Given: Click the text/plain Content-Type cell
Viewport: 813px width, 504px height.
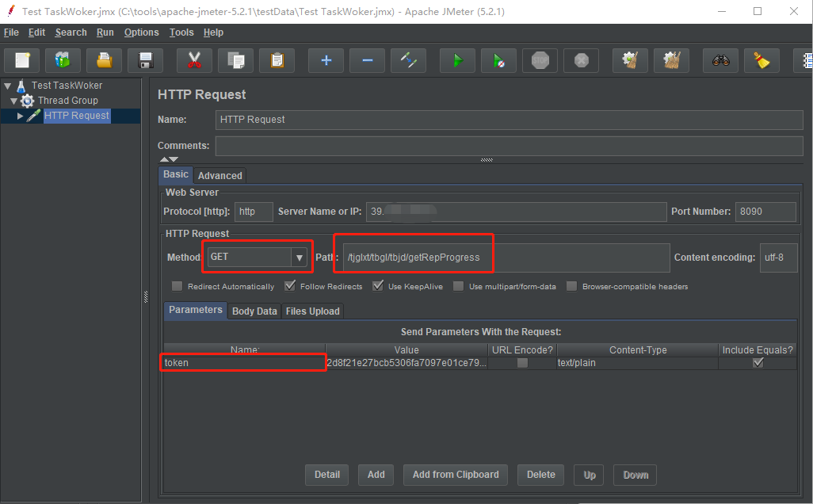Looking at the screenshot, I should tap(637, 363).
